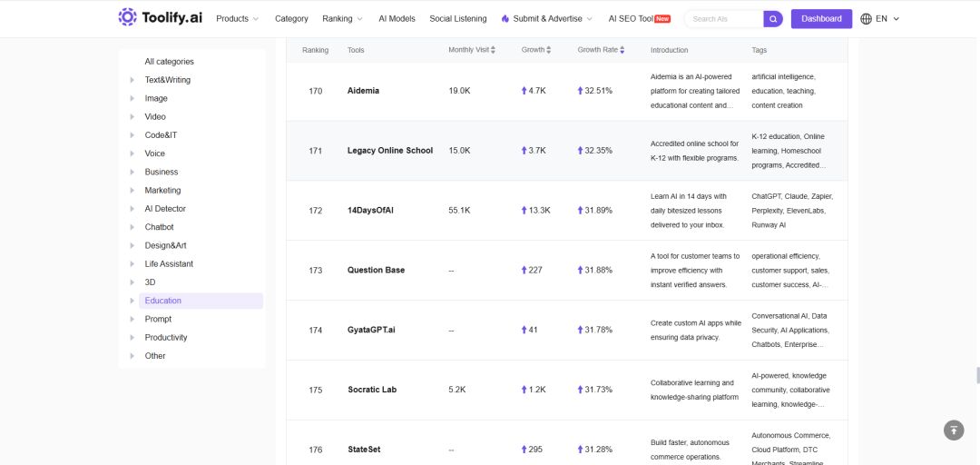Screen dimensions: 980x465
Task: Click Socratic Lab's 31.73% growth rate
Action: click(x=595, y=390)
